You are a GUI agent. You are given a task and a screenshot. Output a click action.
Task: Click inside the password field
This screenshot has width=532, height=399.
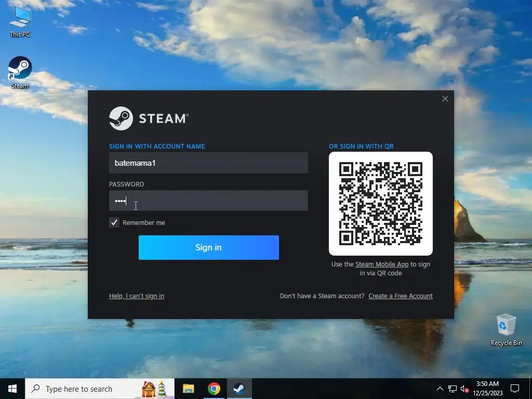[x=209, y=201]
